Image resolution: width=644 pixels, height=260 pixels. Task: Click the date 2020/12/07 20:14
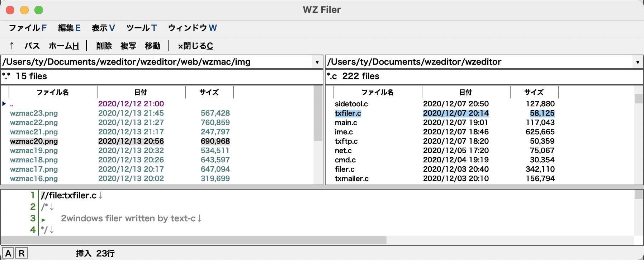(x=456, y=113)
